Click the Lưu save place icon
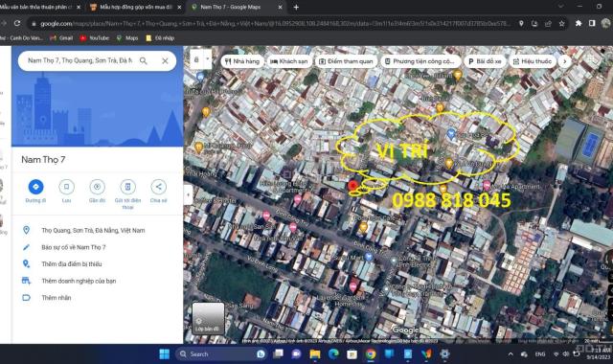This screenshot has height=364, width=613. point(66,187)
